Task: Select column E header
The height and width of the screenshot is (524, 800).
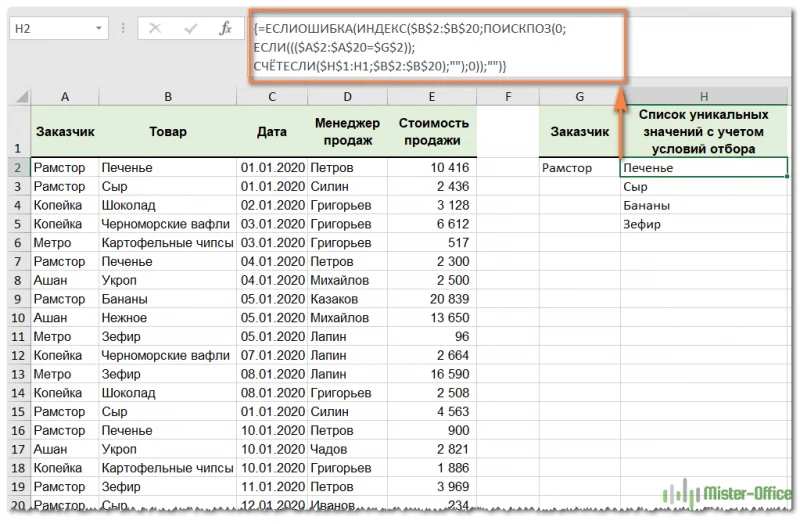Action: 431,96
